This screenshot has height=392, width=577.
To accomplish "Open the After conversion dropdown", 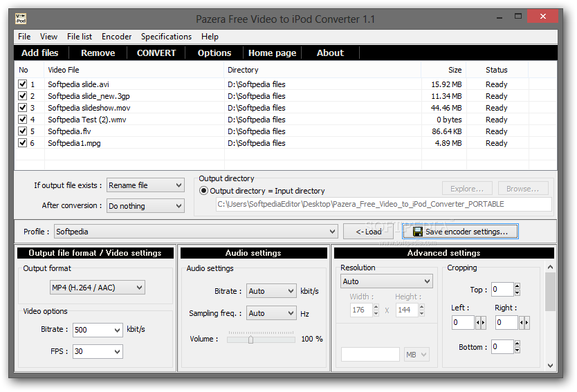I will point(145,206).
